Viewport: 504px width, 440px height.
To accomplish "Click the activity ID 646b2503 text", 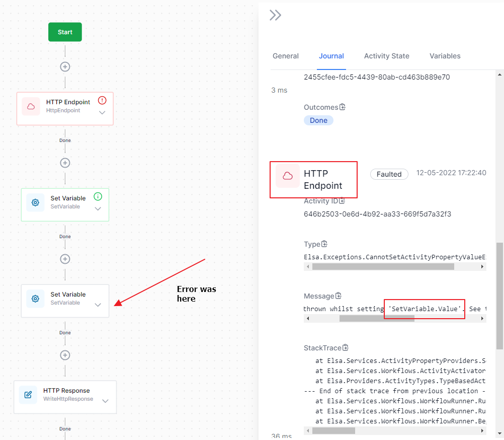I will pyautogui.click(x=377, y=214).
